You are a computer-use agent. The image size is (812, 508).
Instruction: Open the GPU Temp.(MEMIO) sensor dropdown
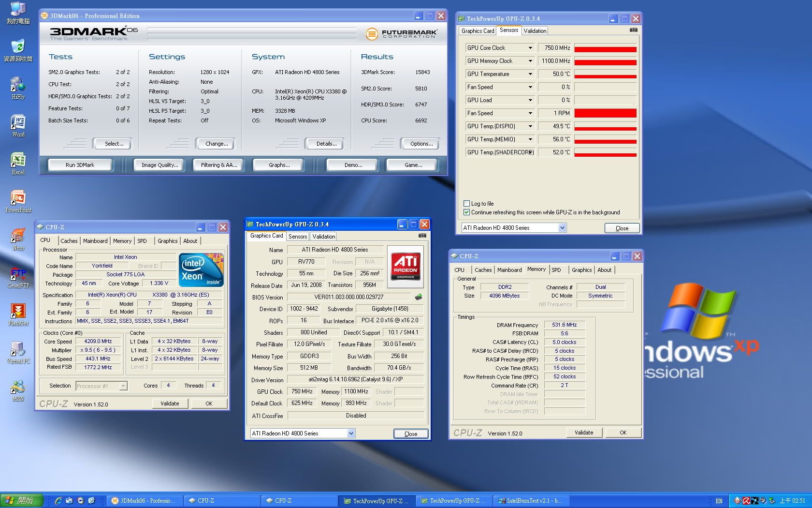530,139
